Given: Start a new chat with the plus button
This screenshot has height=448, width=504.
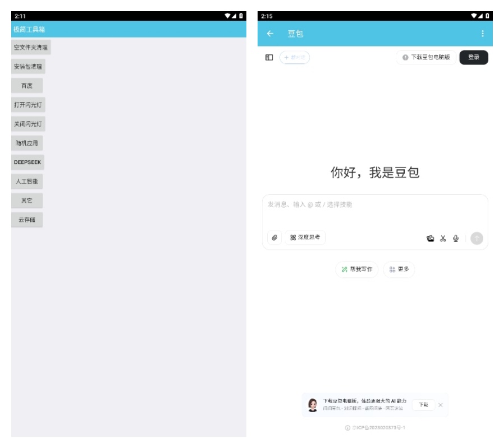Looking at the screenshot, I should click(x=295, y=58).
